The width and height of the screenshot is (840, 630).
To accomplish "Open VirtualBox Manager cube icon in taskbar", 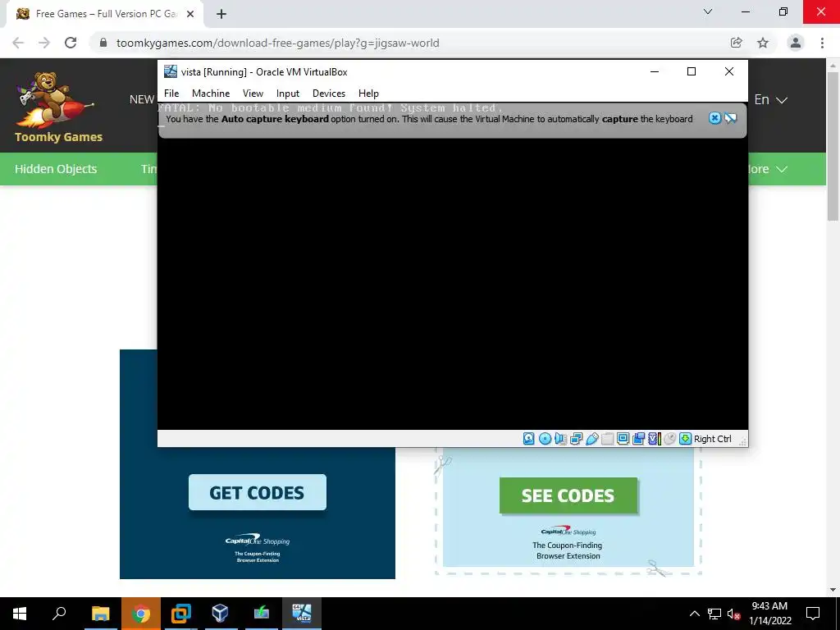I will pyautogui.click(x=221, y=614).
